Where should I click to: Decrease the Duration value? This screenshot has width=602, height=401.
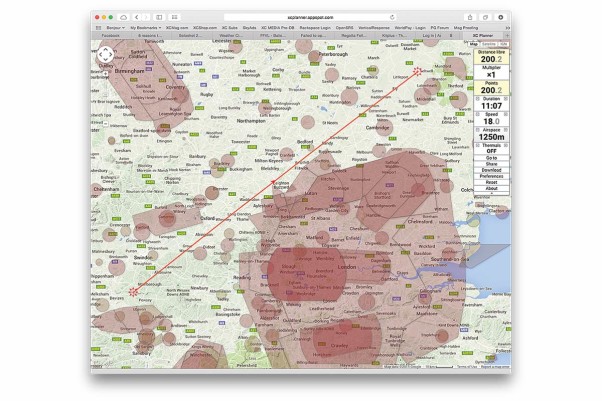pyautogui.click(x=478, y=99)
